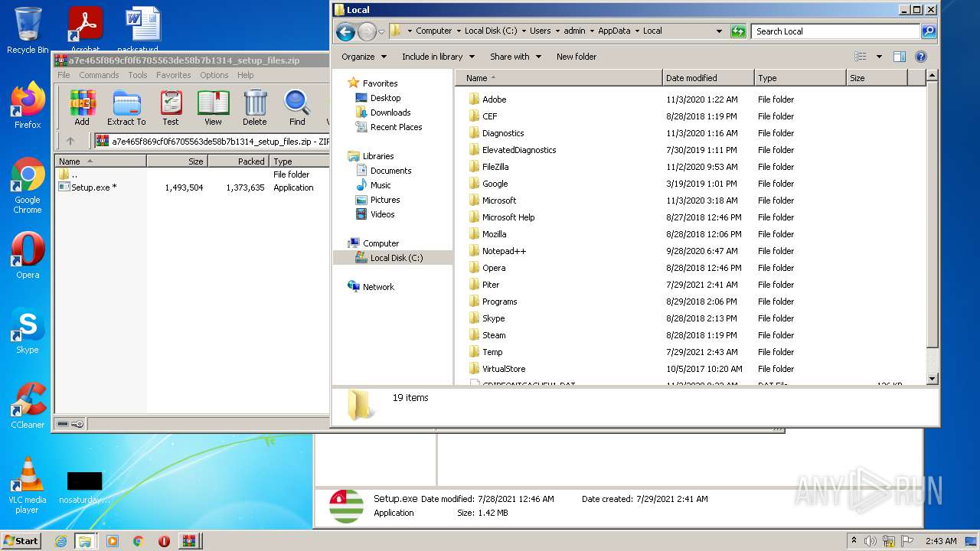Open the Commands menu in WinRAR
The image size is (980, 551).
point(99,75)
